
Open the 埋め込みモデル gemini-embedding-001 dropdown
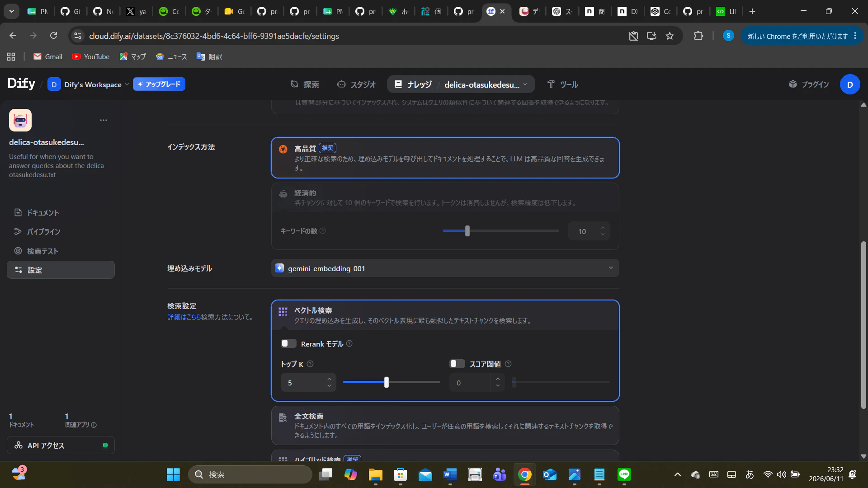(445, 268)
